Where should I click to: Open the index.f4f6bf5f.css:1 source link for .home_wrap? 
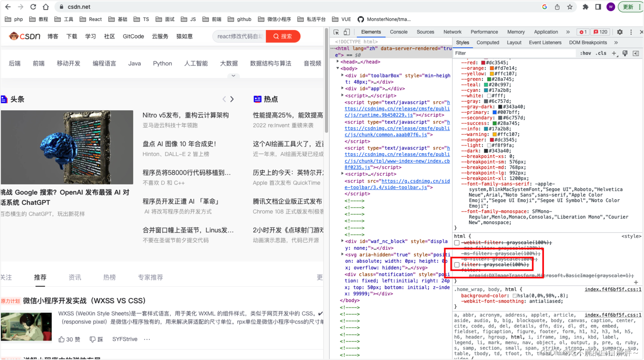coord(613,289)
